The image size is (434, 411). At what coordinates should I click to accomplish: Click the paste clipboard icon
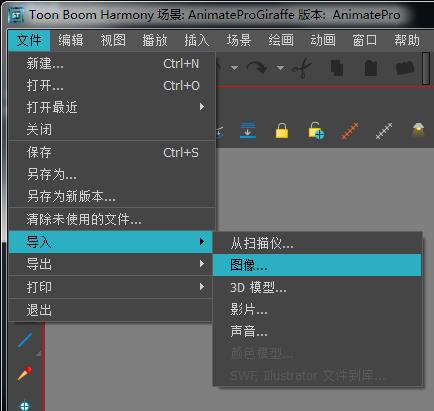click(371, 68)
